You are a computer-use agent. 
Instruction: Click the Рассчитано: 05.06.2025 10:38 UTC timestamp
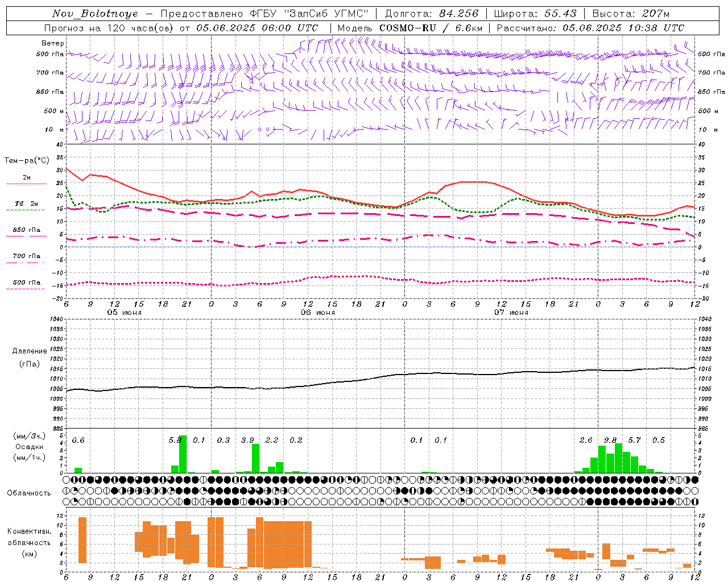point(590,28)
